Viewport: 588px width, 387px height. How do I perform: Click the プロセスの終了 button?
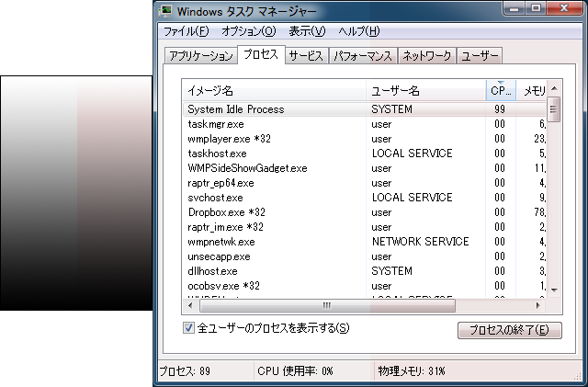[509, 331]
